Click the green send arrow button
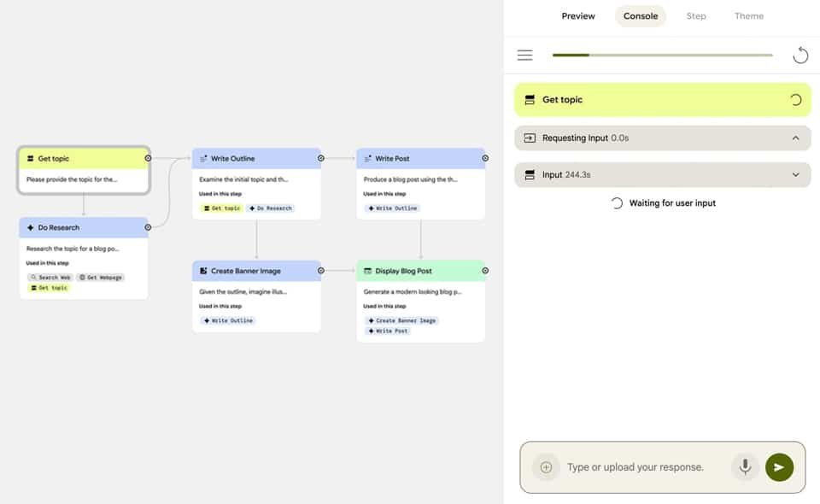Screen dimensions: 820x504 tap(779, 467)
